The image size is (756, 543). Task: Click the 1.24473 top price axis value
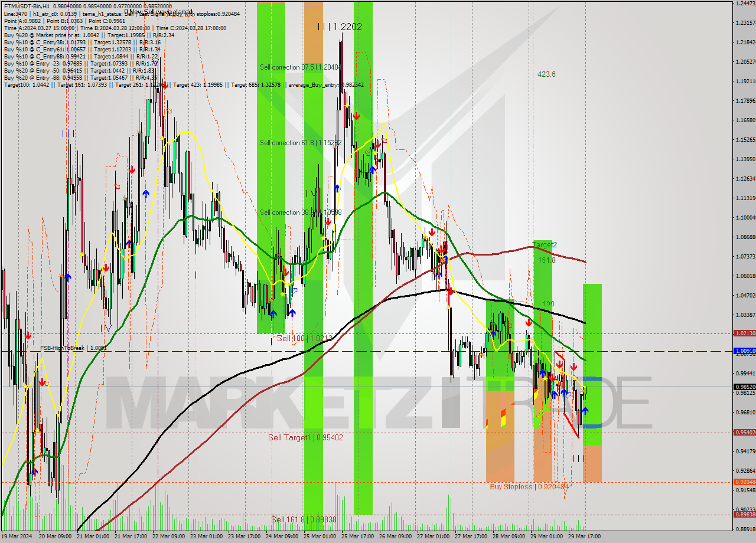point(745,4)
